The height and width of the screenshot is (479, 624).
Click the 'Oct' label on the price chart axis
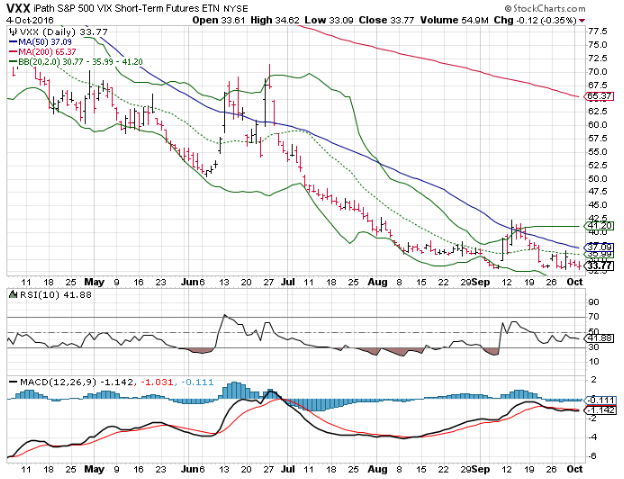[575, 282]
